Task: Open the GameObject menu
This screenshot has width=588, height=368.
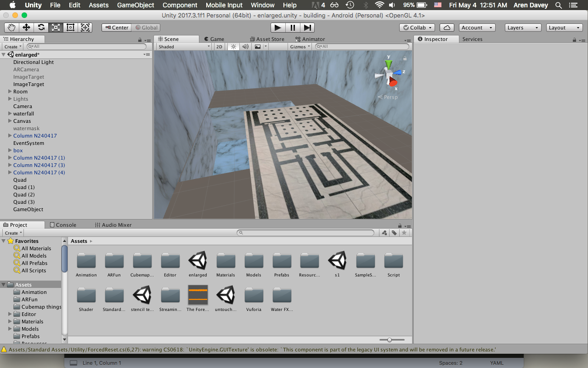Action: (140, 5)
